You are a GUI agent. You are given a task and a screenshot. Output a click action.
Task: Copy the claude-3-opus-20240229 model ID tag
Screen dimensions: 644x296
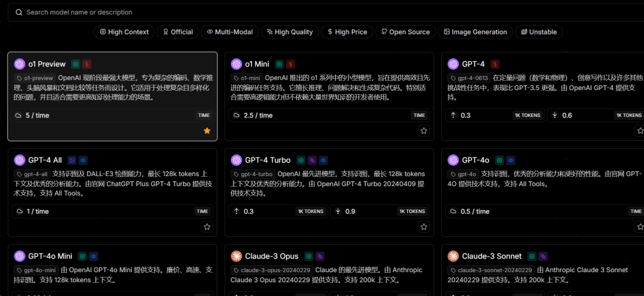click(x=272, y=270)
